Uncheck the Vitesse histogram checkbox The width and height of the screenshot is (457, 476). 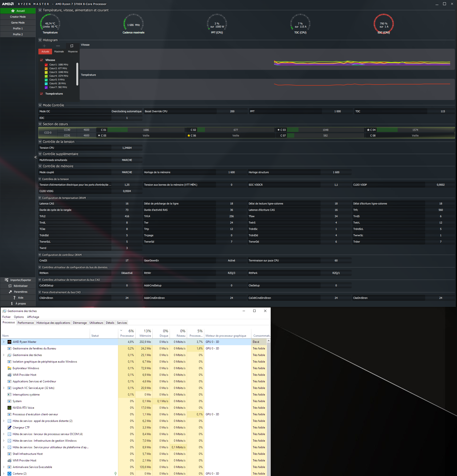point(41,60)
